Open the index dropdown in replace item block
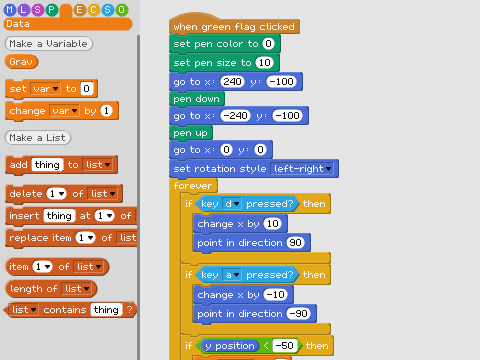Screen dimensions: 480x360 [x=85, y=238]
